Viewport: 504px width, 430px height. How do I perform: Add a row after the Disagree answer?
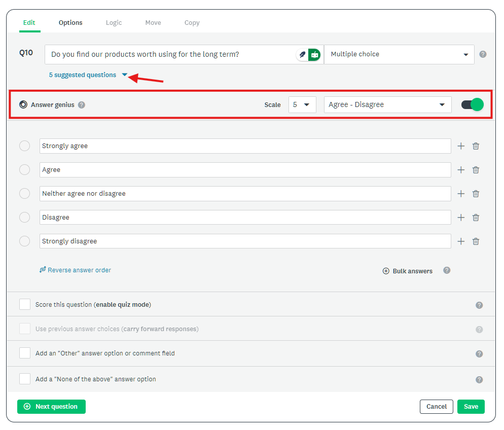pos(461,218)
